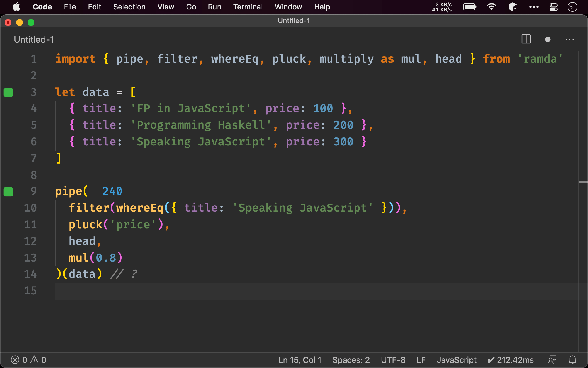This screenshot has height=368, width=588.
Task: Open the Edit menu
Action: click(x=94, y=7)
